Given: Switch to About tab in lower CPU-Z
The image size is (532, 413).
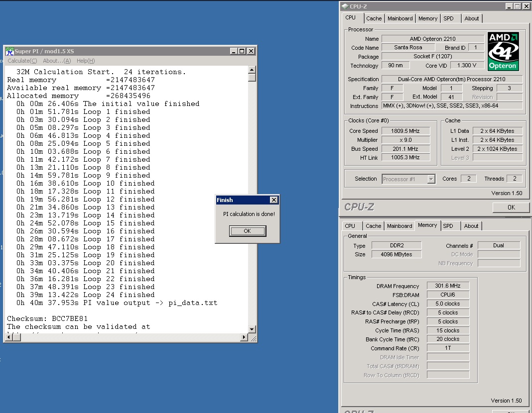Looking at the screenshot, I should [471, 226].
